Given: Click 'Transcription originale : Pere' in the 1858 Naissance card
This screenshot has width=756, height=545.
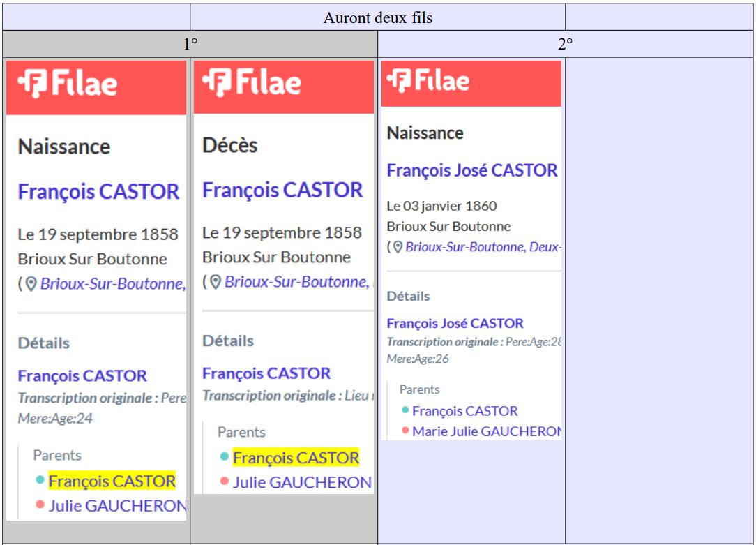Looking at the screenshot, I should [102, 398].
